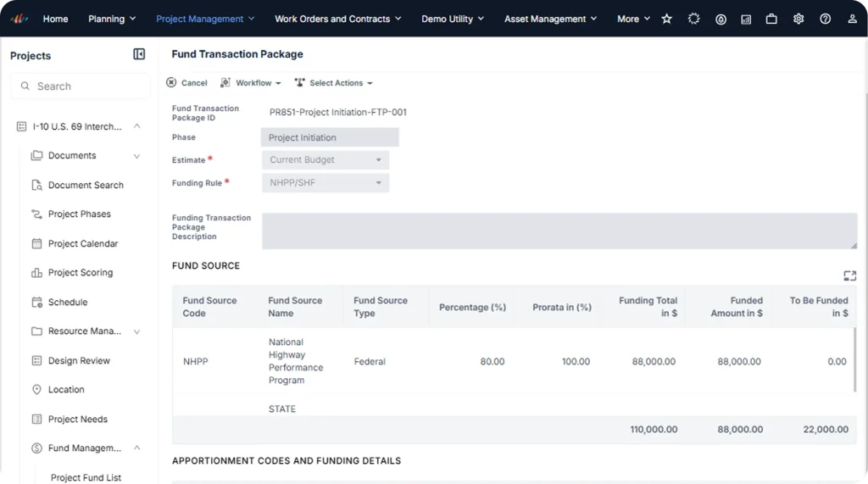Click the Design Review icon

36,360
